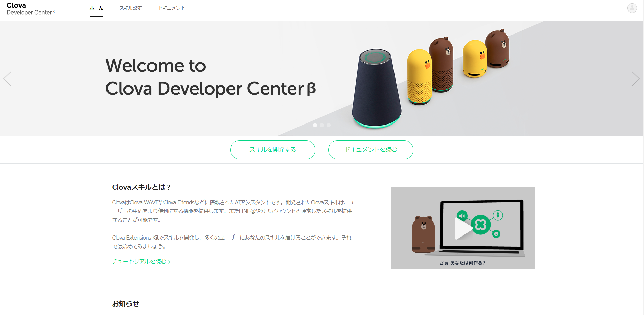Click the お知らせ heading

125,304
